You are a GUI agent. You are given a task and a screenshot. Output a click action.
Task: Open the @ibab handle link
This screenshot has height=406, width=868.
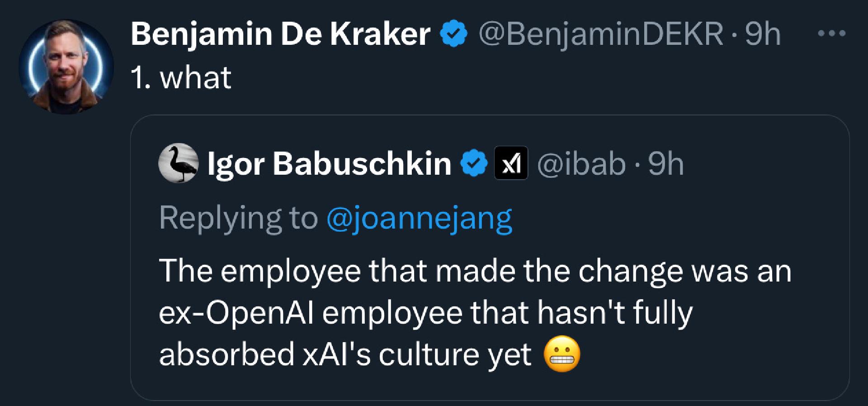581,163
